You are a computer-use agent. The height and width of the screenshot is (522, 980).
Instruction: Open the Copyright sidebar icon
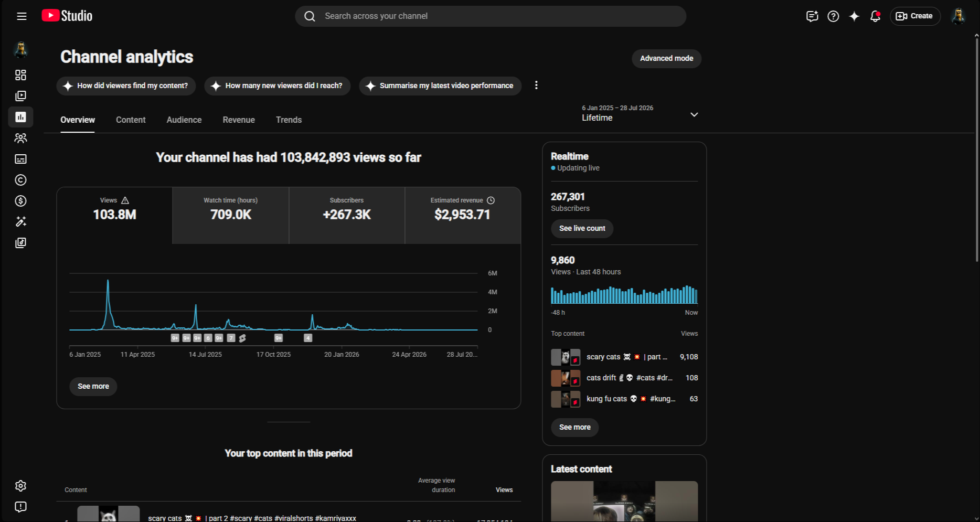click(20, 180)
